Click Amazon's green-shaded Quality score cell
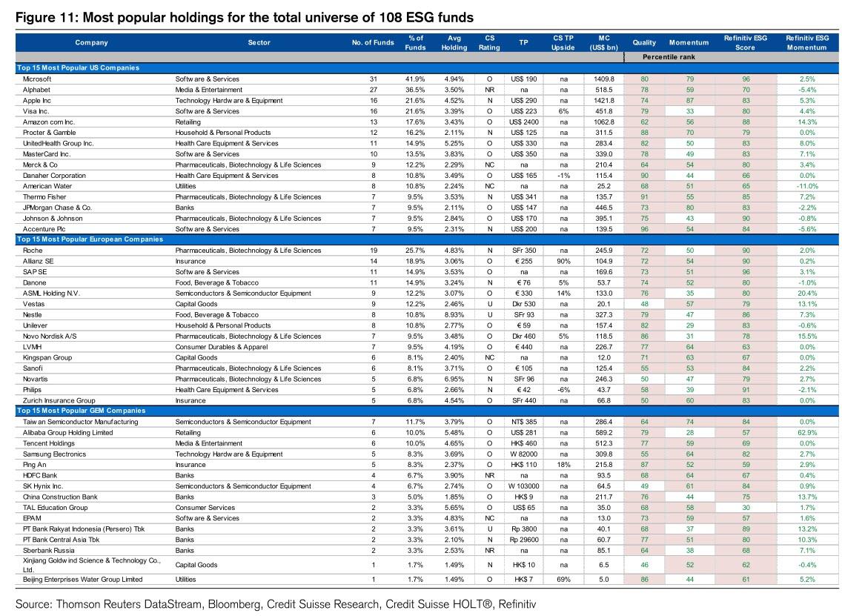The height and width of the screenshot is (616, 842). click(644, 122)
